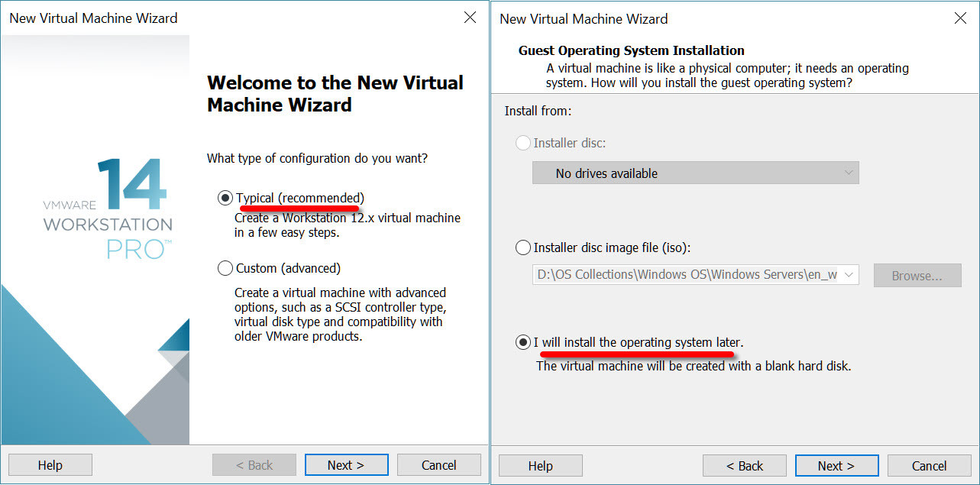Click Help in the Welcome wizard window
The height and width of the screenshot is (485, 980).
coord(50,465)
